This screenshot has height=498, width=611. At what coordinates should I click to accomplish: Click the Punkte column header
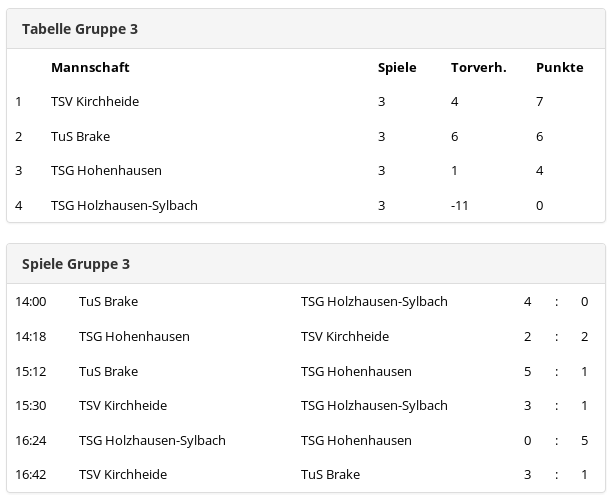point(560,67)
